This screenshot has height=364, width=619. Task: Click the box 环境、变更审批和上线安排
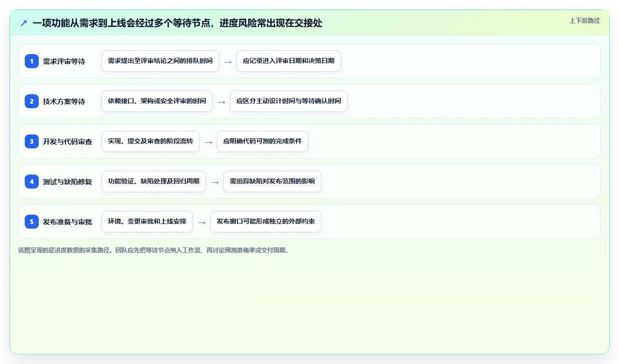147,222
